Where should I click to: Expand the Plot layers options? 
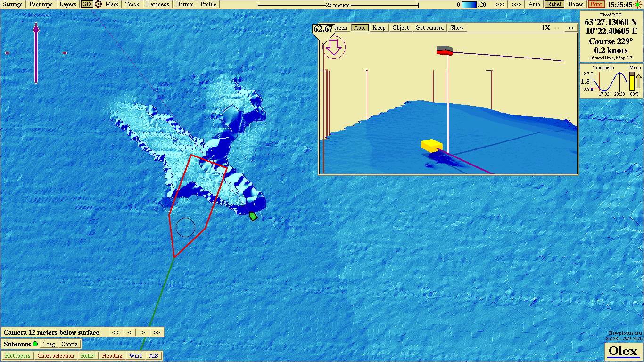17,356
